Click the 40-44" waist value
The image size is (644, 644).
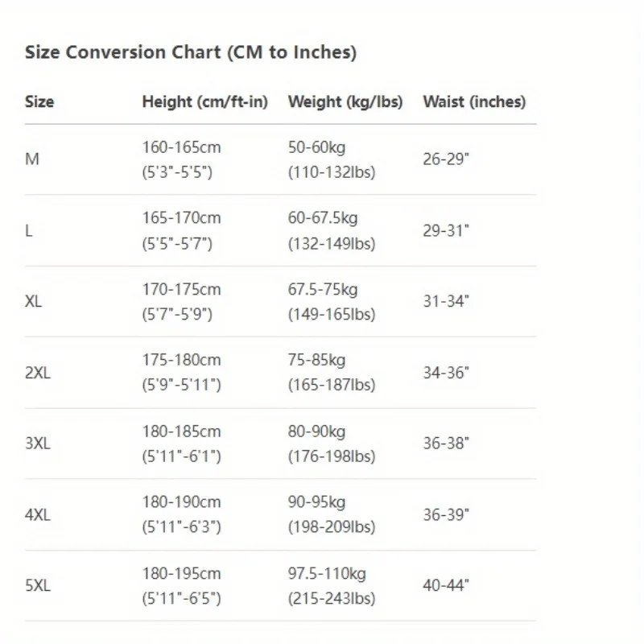(446, 586)
